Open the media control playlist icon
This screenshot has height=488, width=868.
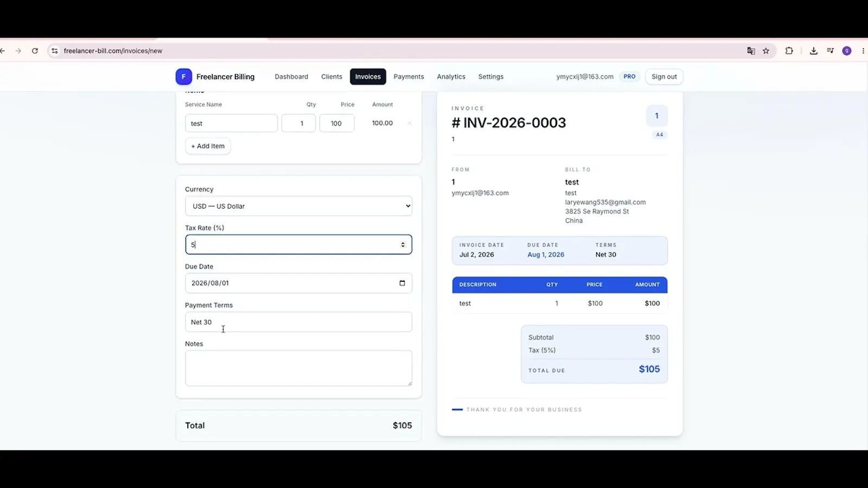(831, 51)
